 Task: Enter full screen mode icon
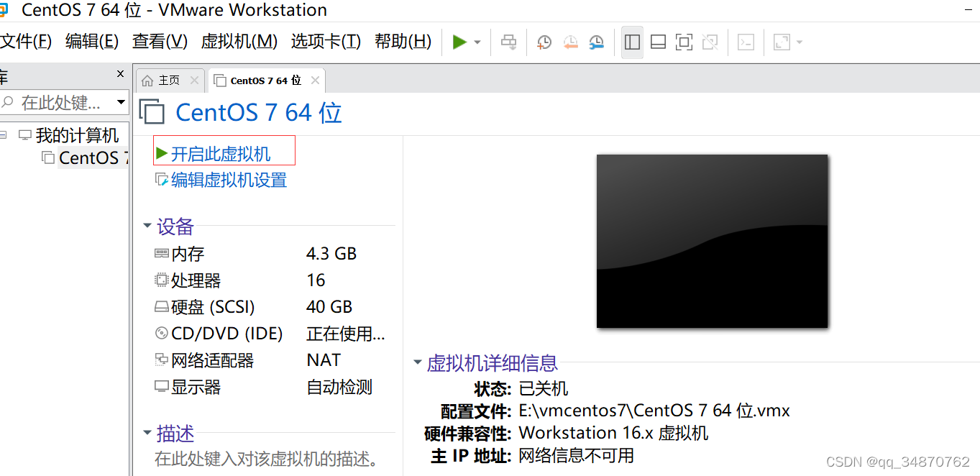pyautogui.click(x=684, y=42)
